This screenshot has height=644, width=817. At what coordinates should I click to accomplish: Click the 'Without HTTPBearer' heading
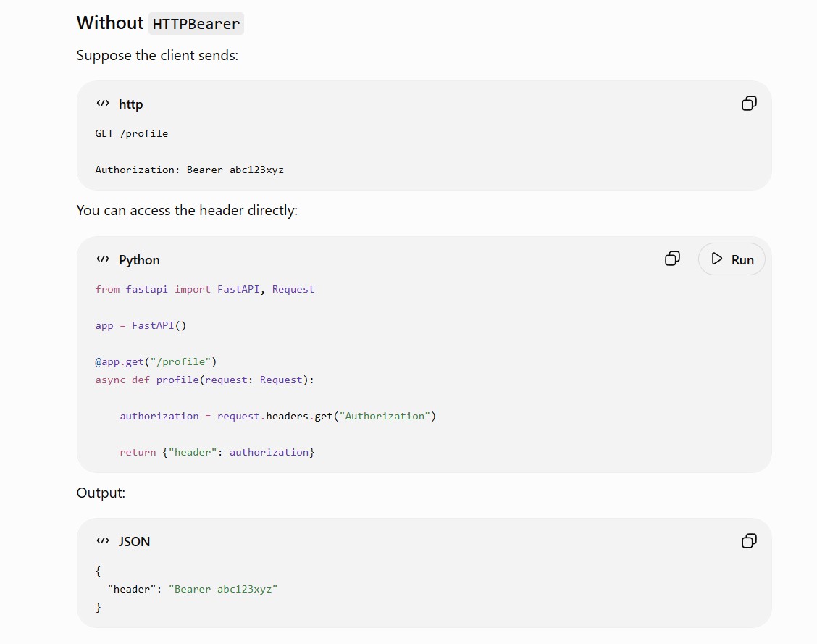coord(160,23)
